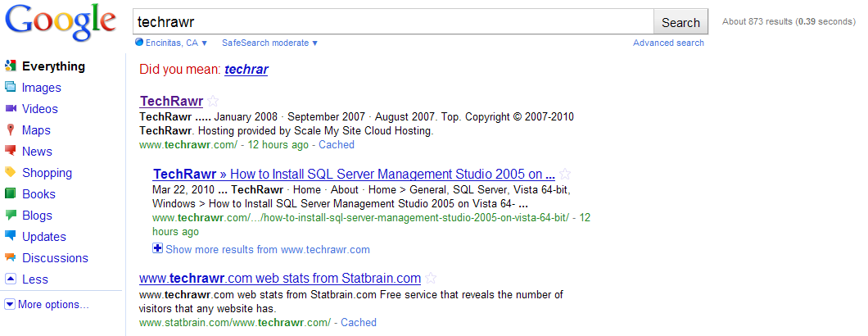Select the Images search category
Viewport: 868px width, 336px height.
[42, 88]
